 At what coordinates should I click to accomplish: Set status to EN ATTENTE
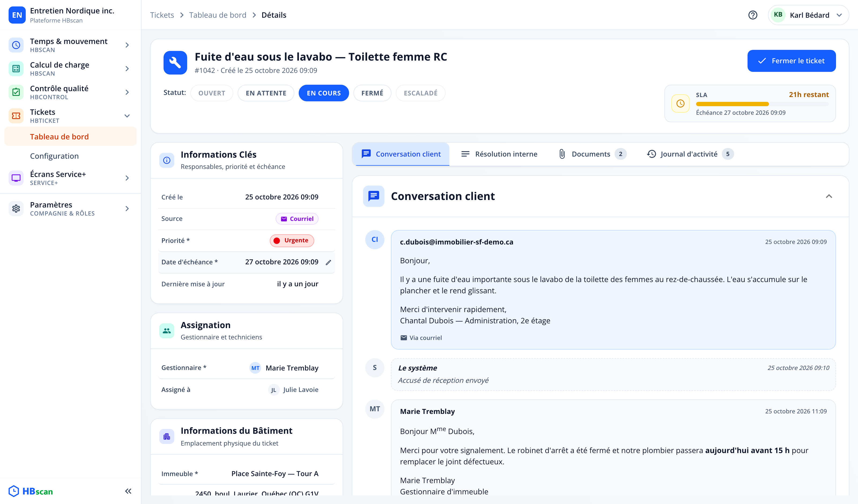[266, 93]
